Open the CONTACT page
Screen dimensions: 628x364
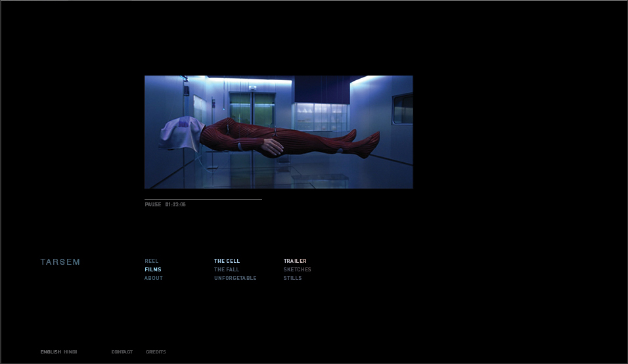[122, 352]
